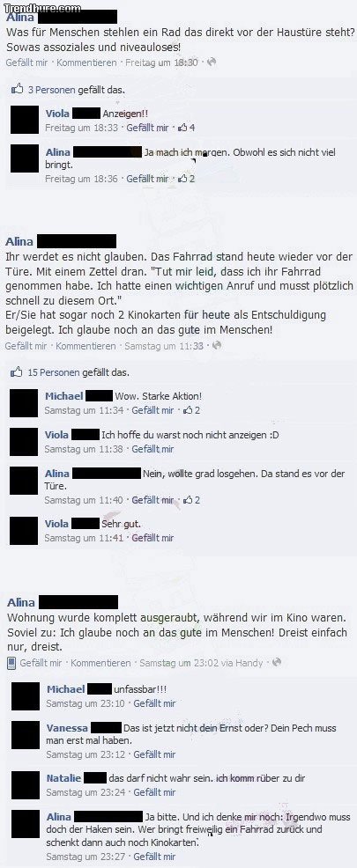Open '3 Personen' likes list

click(51, 90)
